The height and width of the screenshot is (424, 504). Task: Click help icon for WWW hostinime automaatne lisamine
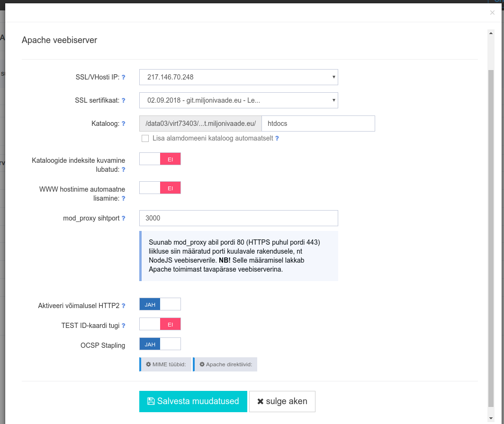(124, 198)
